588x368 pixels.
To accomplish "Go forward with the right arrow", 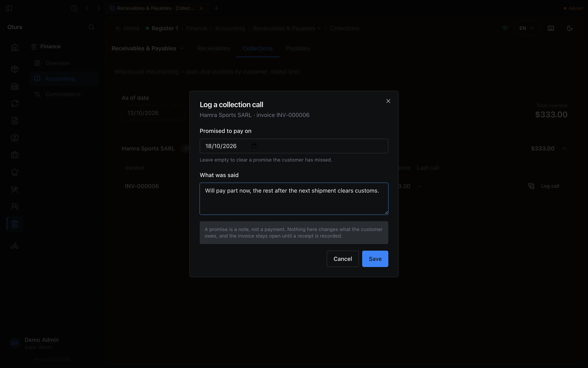I will point(99,8).
